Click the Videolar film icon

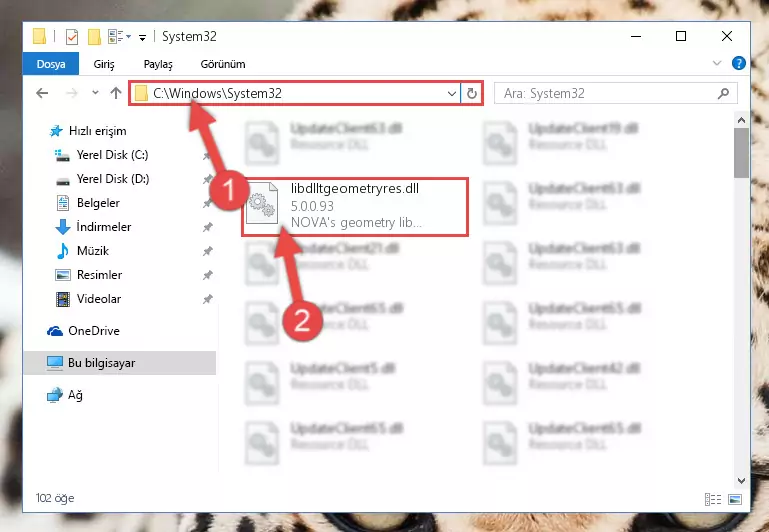(63, 299)
